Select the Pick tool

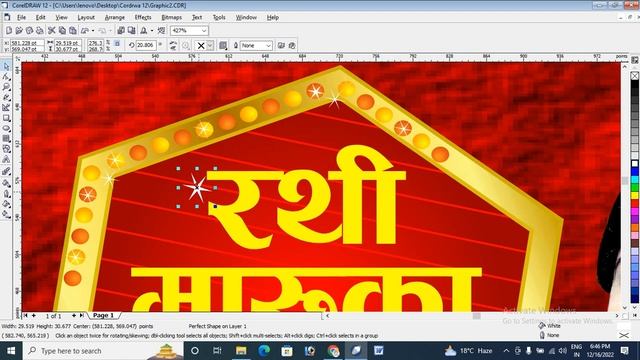click(x=6, y=67)
